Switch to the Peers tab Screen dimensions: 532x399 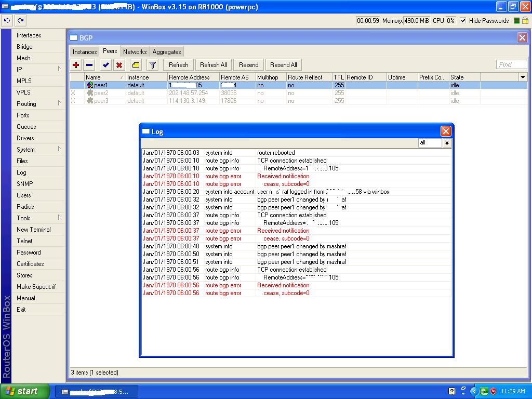pos(110,51)
